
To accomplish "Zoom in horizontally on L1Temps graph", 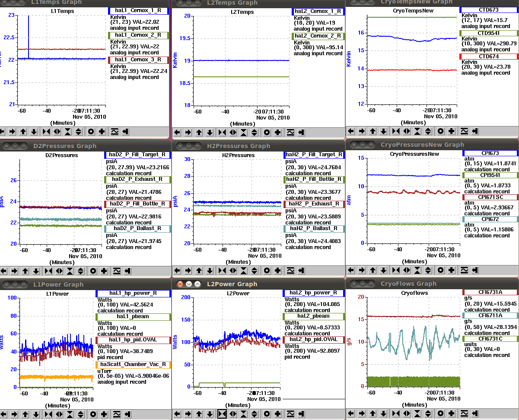I will pos(46,132).
